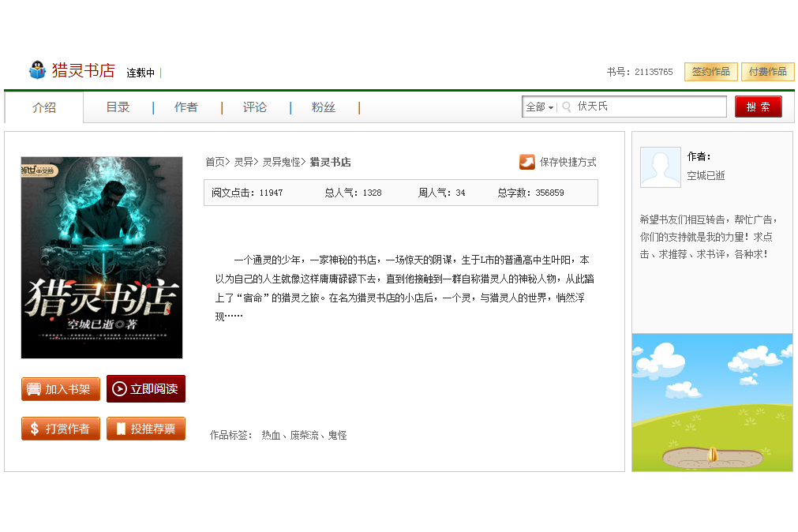Open the 目录 tab
This screenshot has height=532, width=798.
(x=118, y=107)
